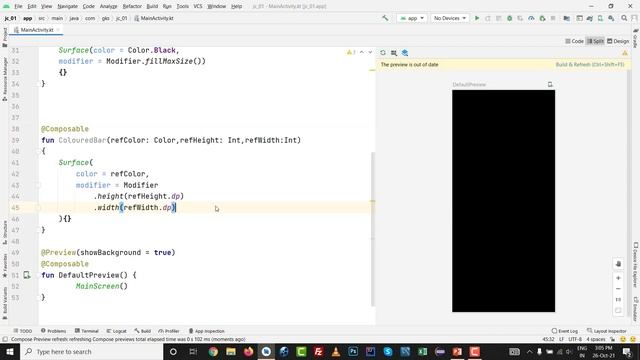Jump to next highlighted warning arrow
The width and height of the screenshot is (640, 360).
point(370,52)
